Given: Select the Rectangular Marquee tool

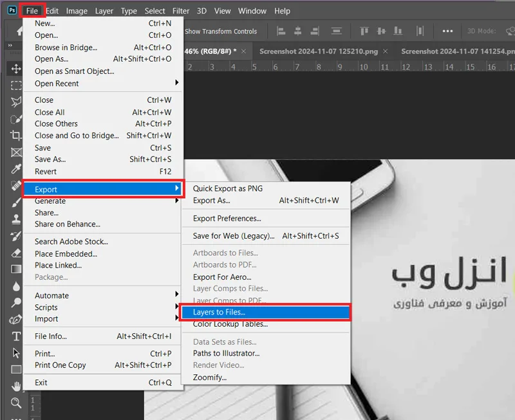Looking at the screenshot, I should coord(15,86).
